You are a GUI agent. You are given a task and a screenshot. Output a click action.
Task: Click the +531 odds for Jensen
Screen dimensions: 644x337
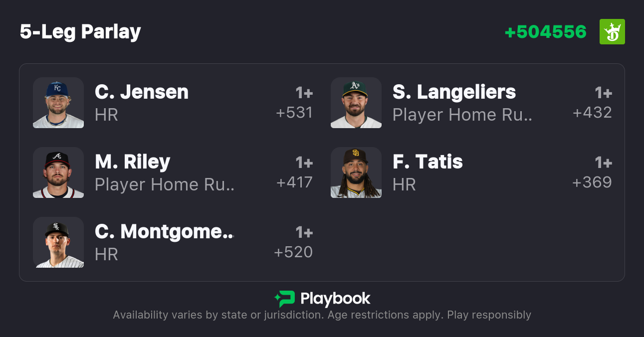(x=294, y=113)
